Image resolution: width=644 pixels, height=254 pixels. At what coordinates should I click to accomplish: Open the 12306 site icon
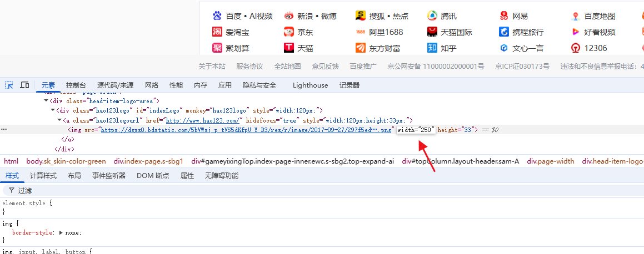(576, 48)
